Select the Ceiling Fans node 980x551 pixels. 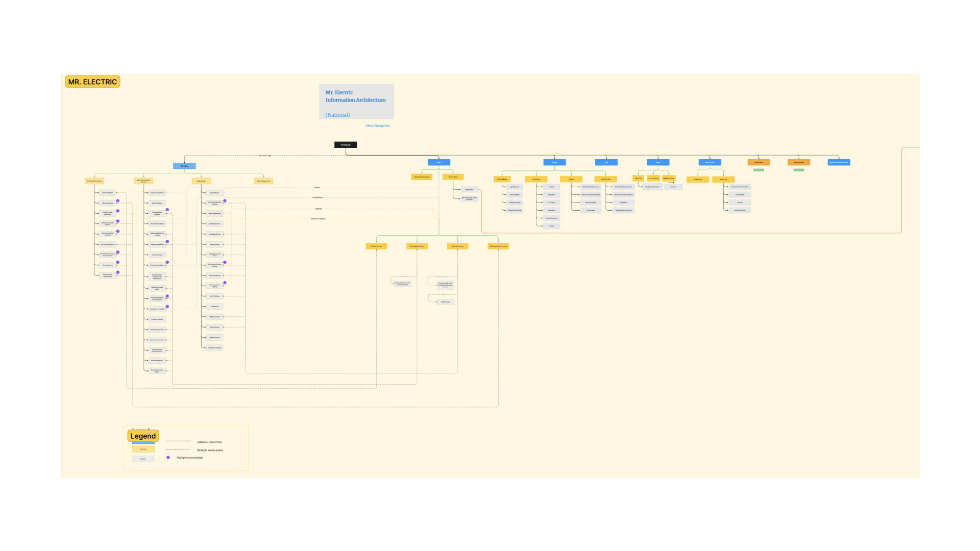[x=552, y=194]
